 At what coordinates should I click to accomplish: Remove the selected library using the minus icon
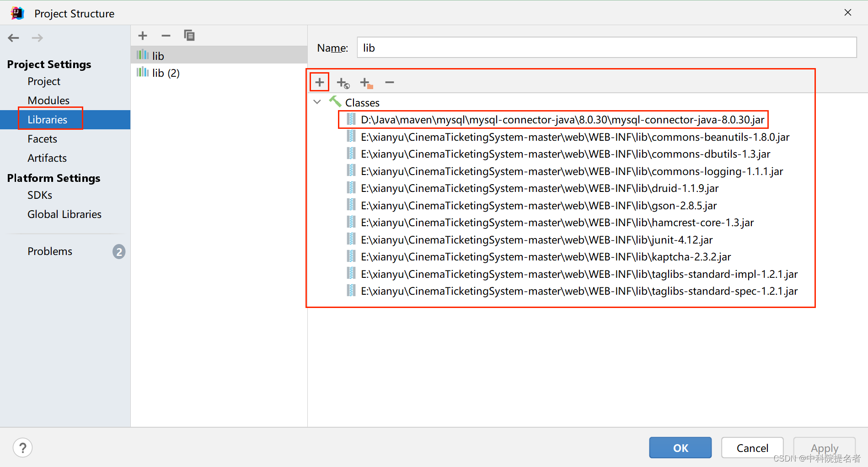click(166, 35)
